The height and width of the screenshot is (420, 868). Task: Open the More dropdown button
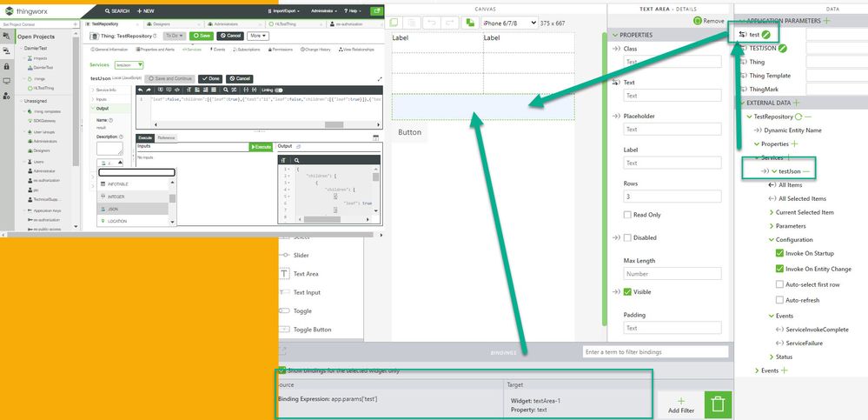click(258, 36)
